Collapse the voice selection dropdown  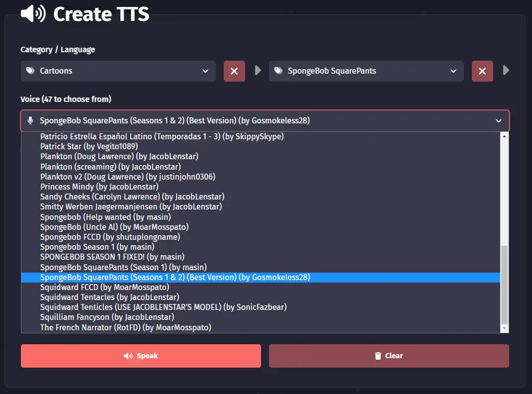265,120
